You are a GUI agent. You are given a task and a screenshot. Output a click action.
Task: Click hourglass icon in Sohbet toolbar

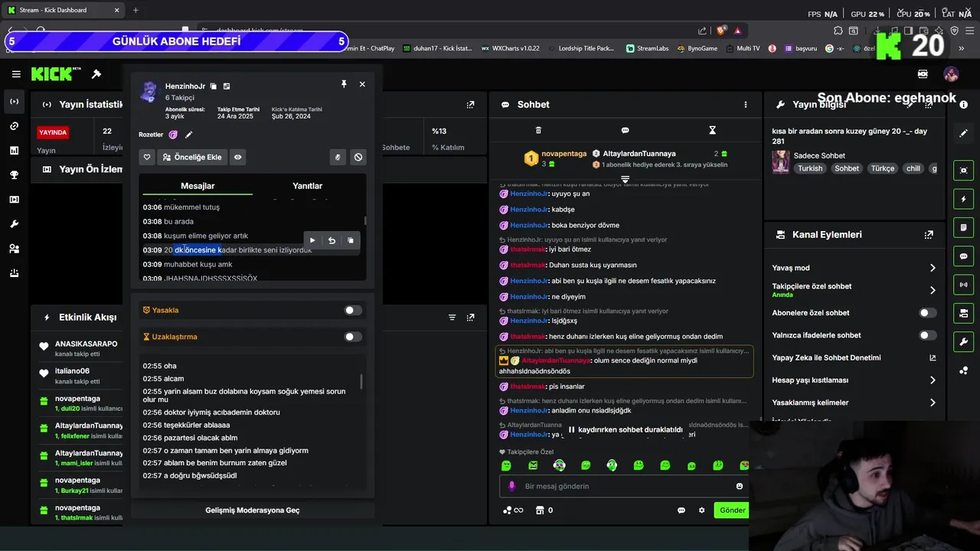[x=712, y=131]
